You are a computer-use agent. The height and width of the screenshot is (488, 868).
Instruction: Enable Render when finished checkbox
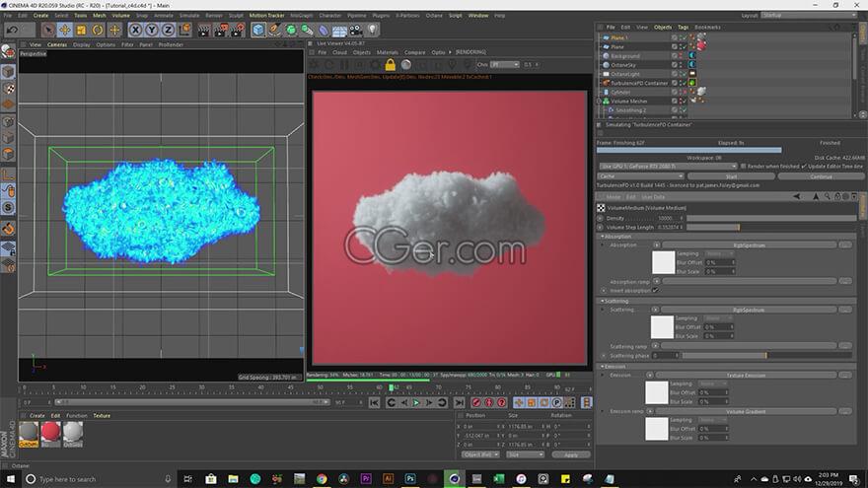click(x=744, y=166)
